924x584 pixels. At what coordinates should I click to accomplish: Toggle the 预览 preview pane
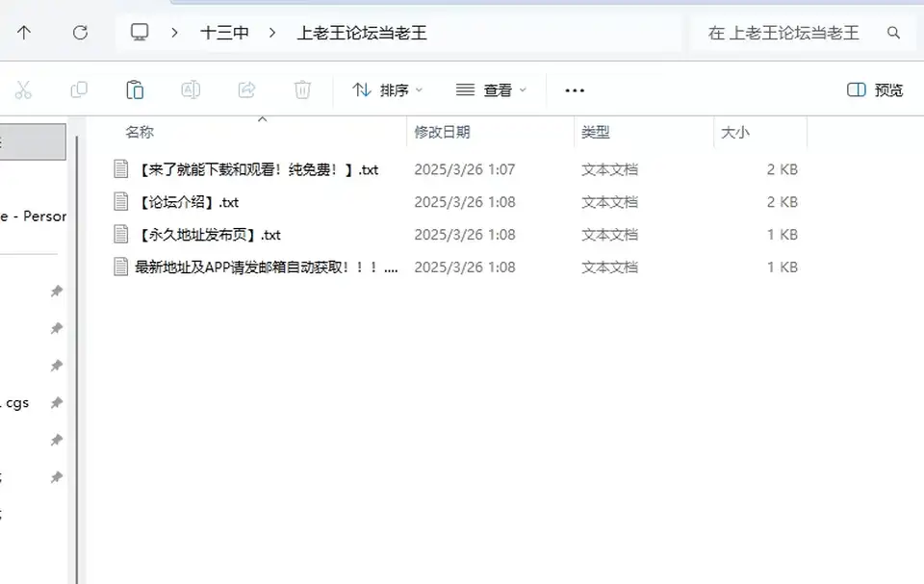click(x=875, y=90)
